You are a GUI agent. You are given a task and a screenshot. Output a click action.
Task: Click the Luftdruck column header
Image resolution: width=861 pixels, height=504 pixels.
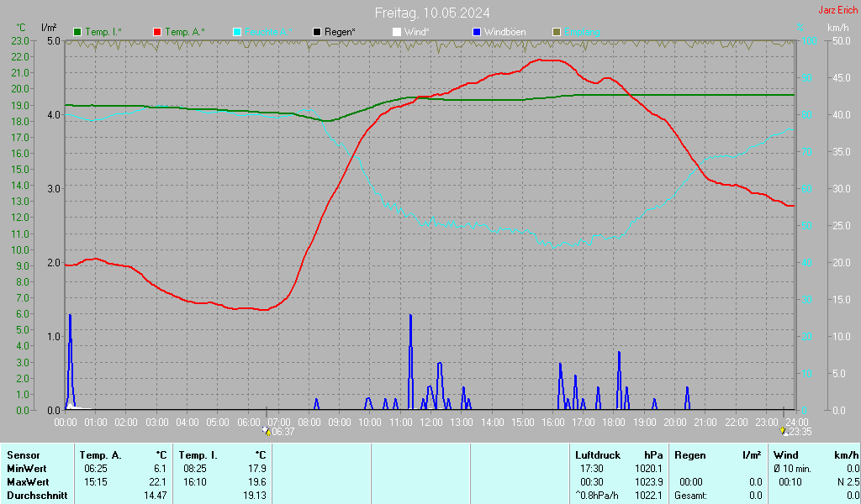pyautogui.click(x=597, y=455)
